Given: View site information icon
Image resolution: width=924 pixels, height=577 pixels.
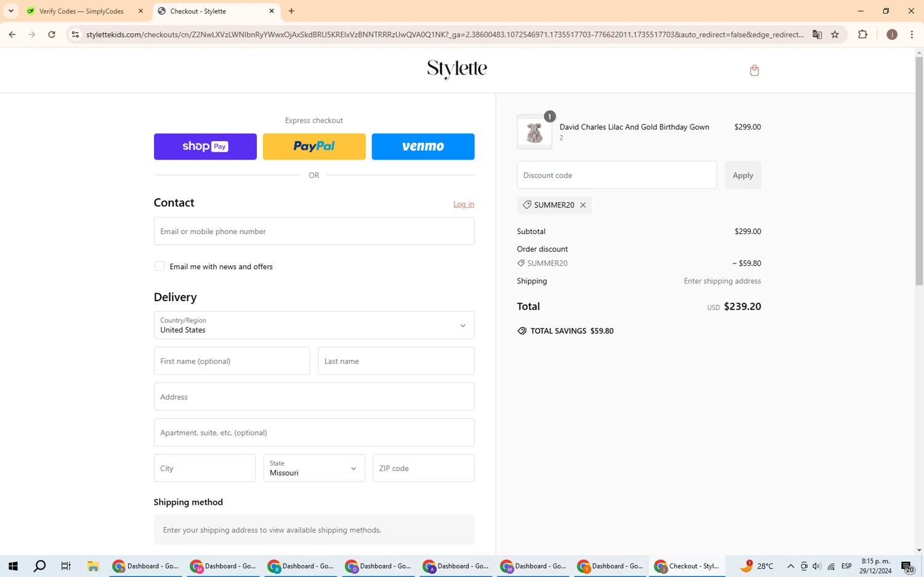Looking at the screenshot, I should (75, 34).
